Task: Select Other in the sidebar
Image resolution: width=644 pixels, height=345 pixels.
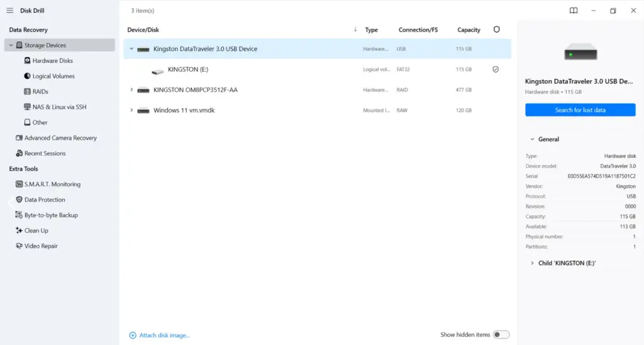Action: pos(40,122)
